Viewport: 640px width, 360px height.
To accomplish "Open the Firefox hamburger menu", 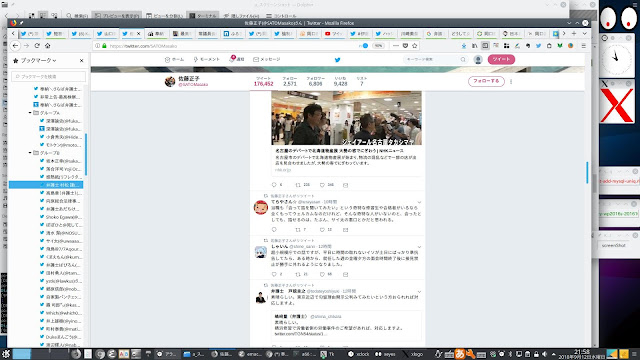I will 584,46.
